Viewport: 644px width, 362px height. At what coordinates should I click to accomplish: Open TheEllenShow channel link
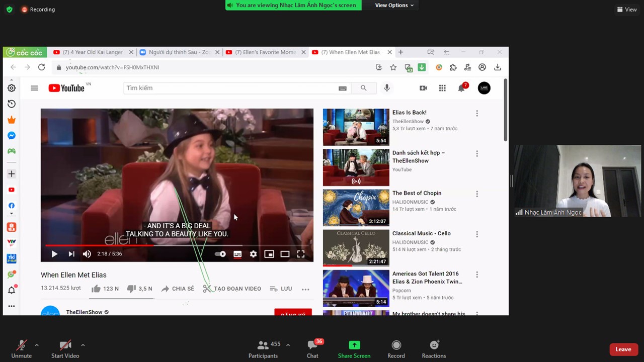pos(84,312)
